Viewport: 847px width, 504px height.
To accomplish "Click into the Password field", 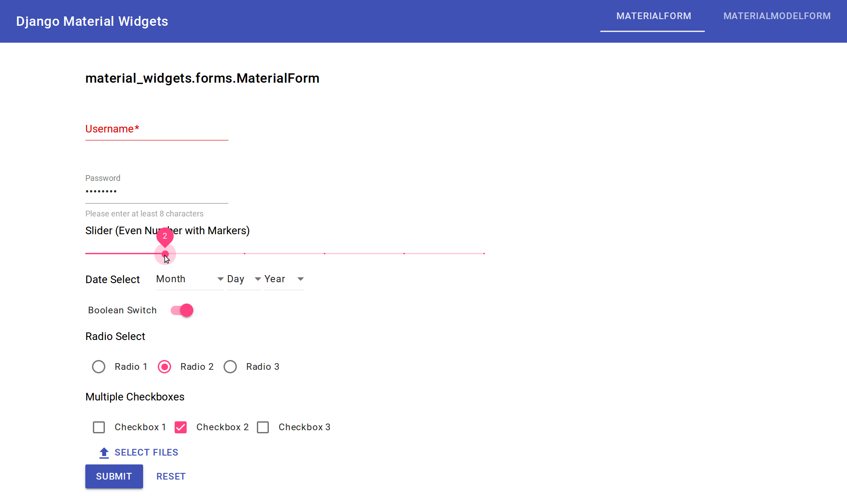I will click(157, 192).
